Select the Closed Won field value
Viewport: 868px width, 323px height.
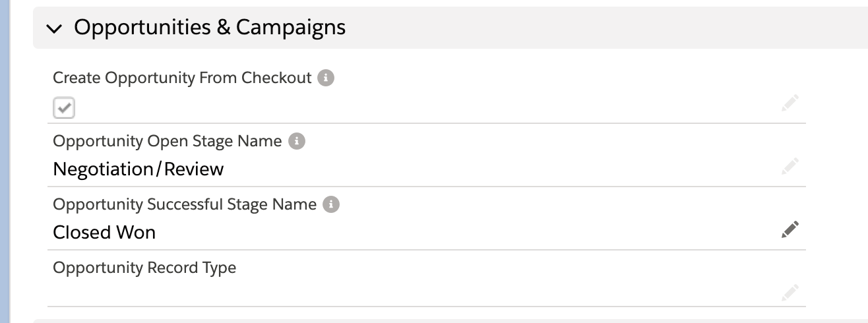104,232
